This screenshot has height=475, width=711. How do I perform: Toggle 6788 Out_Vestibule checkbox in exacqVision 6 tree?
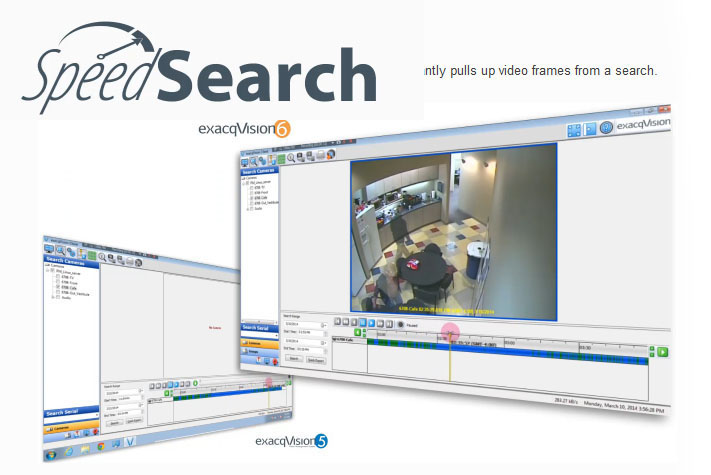(252, 203)
